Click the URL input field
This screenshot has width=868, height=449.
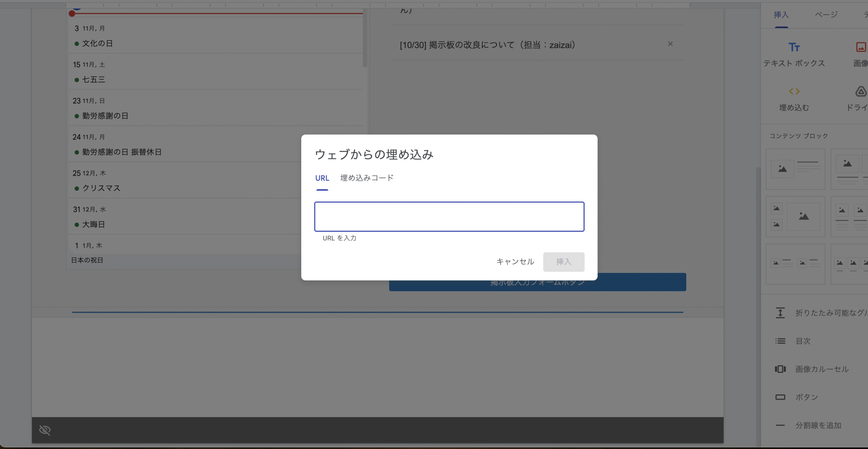click(x=449, y=217)
